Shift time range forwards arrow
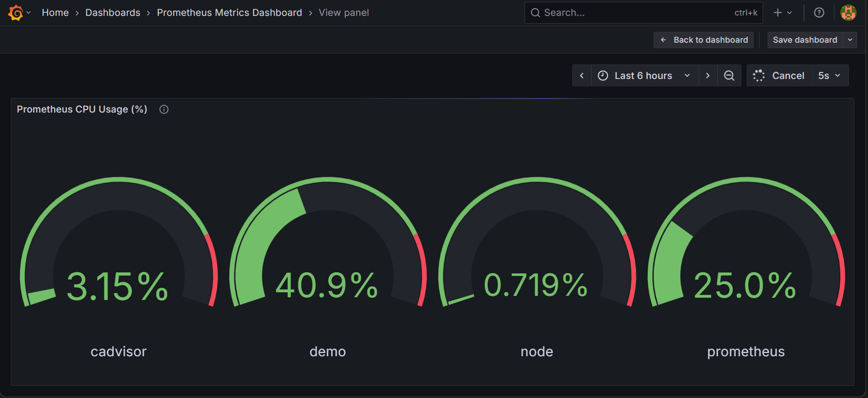Screen dimensions: 868x398 [x=708, y=76]
